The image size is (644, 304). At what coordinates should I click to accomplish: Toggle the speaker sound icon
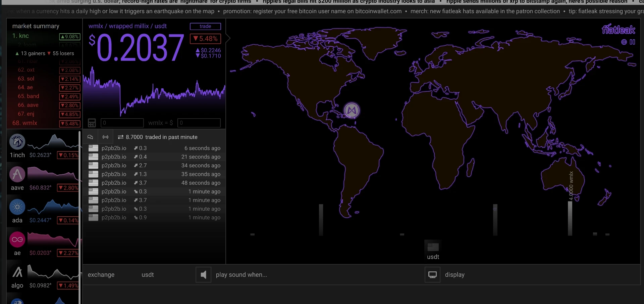pos(203,275)
